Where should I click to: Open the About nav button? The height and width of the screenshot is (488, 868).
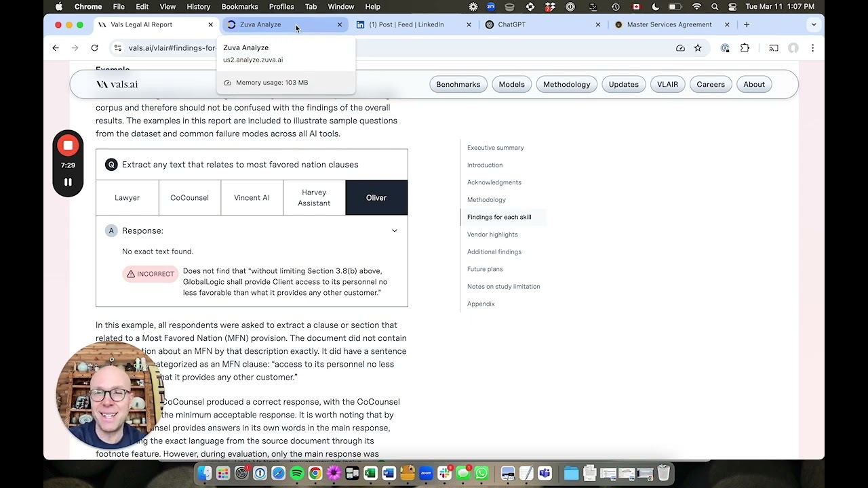pos(754,85)
